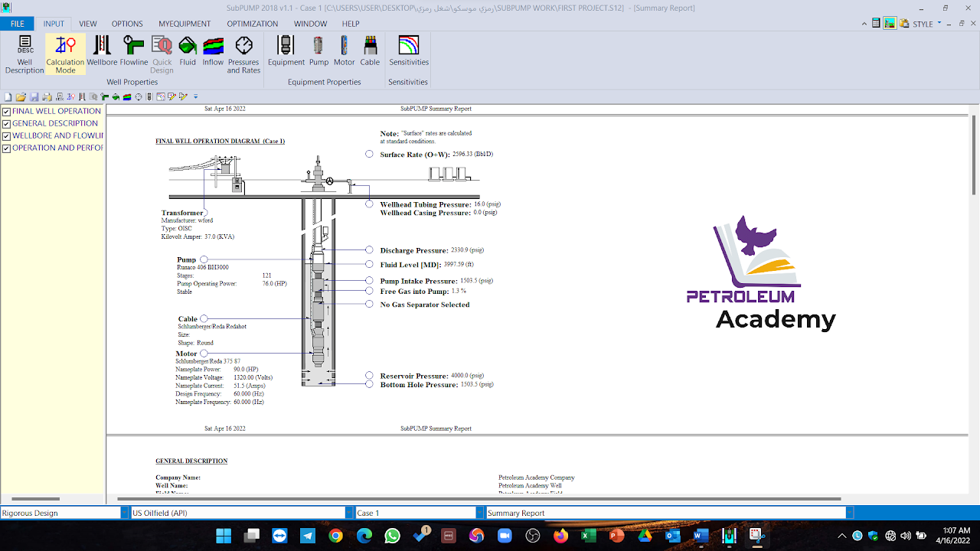
Task: Click the Motor circle marker in diagram
Action: pos(204,354)
